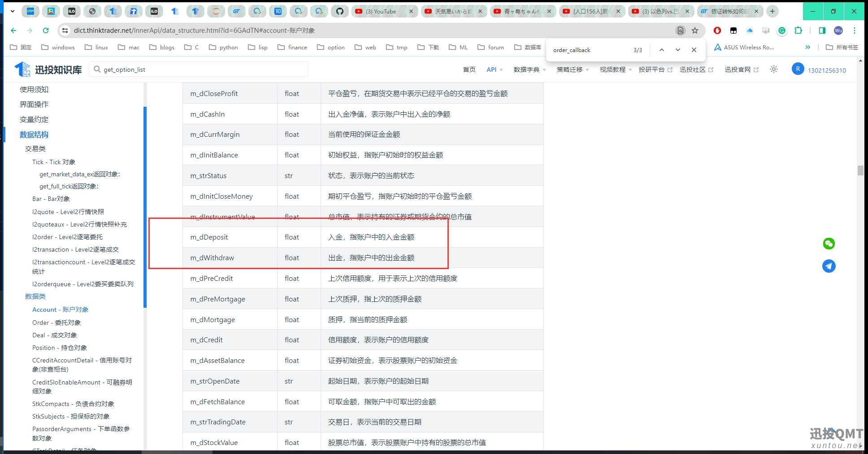
Task: Click the browser back arrow
Action: (13, 31)
